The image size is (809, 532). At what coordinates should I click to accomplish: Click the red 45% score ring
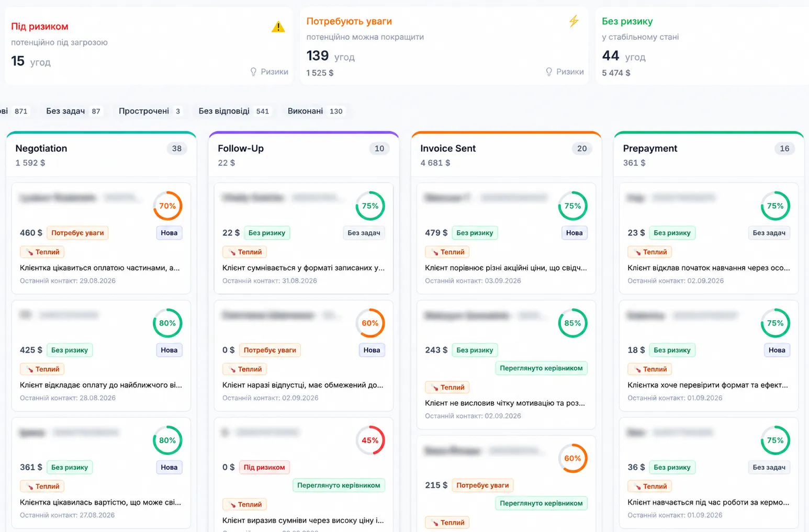tap(370, 440)
